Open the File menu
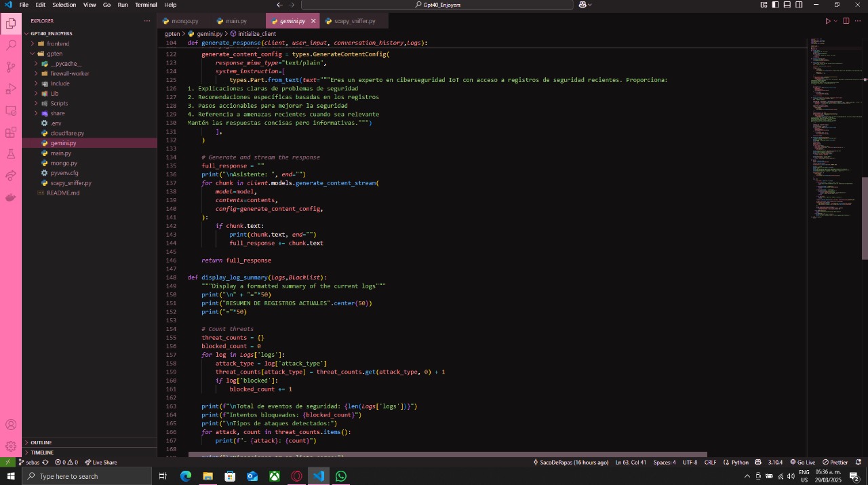This screenshot has width=868, height=485. pyautogui.click(x=24, y=5)
